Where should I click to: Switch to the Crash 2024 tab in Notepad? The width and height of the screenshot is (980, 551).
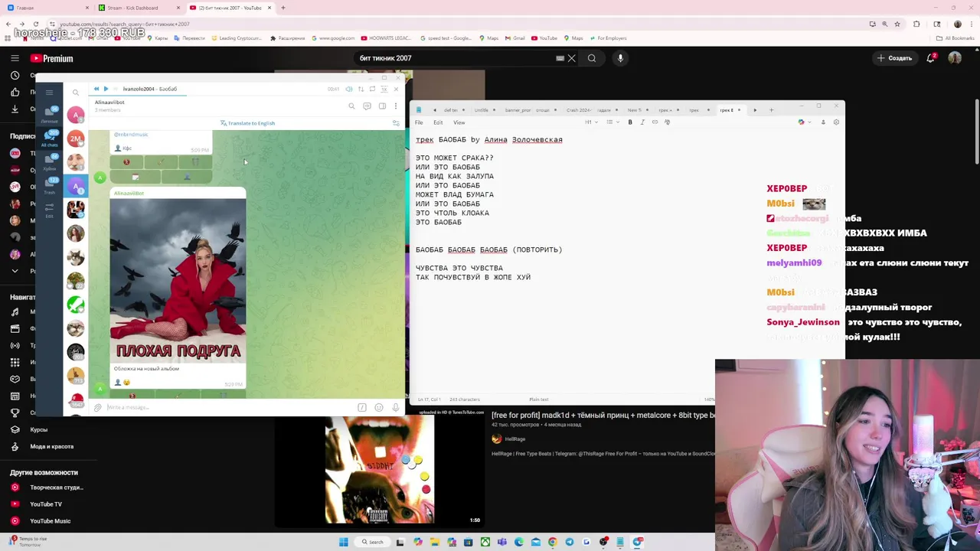[x=579, y=110]
